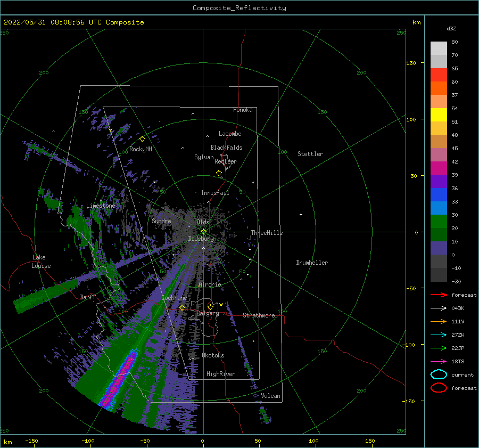The image size is (479, 448).
Task: Click the yellow diamond marker above Calgary label
Action: click(210, 307)
